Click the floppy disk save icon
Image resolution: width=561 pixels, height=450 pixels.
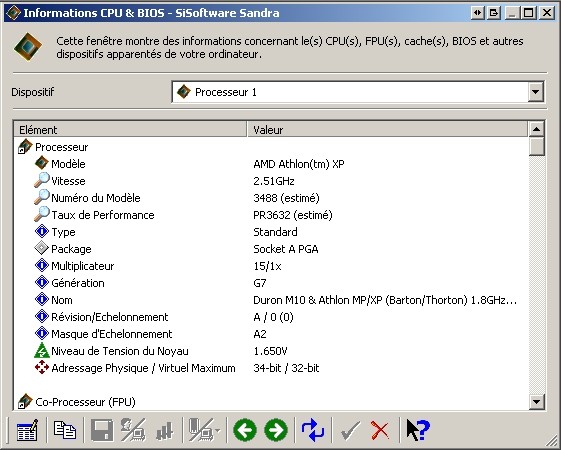[102, 430]
